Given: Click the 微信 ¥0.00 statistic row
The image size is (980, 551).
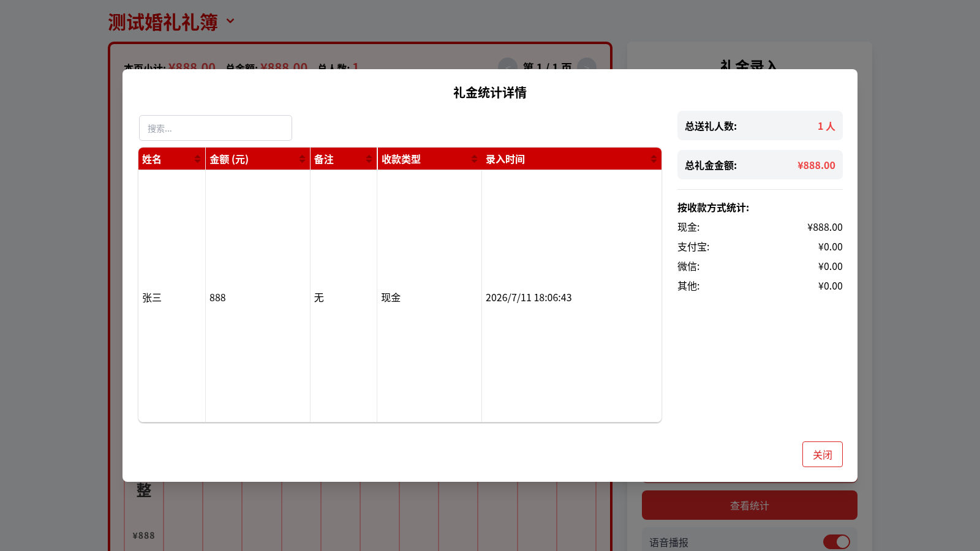Looking at the screenshot, I should [760, 266].
